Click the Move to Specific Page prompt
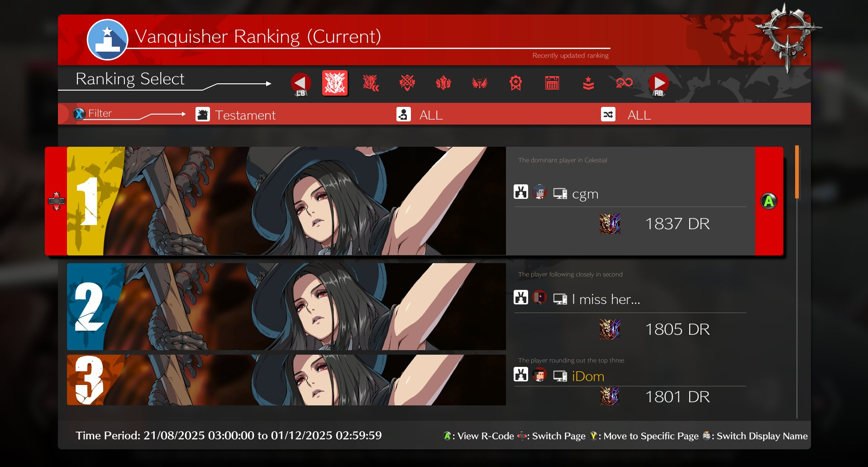 [644, 436]
